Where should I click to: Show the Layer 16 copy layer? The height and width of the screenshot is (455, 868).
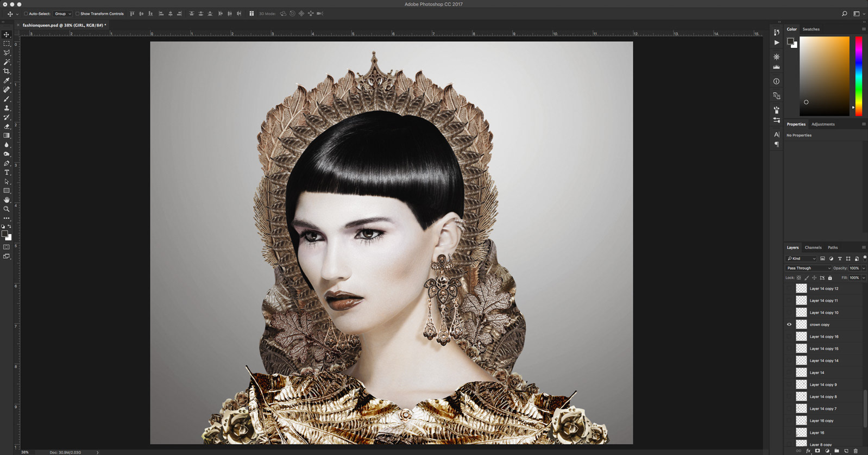(789, 421)
